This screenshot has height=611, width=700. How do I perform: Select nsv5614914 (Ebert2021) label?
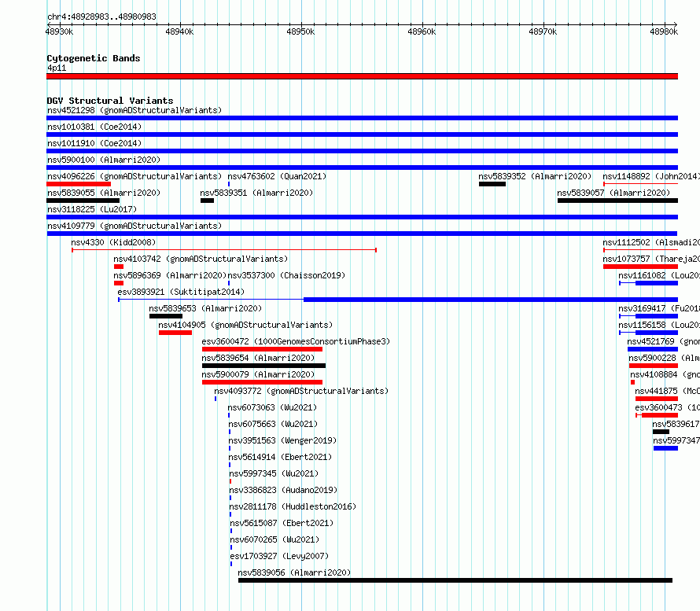[x=280, y=457]
